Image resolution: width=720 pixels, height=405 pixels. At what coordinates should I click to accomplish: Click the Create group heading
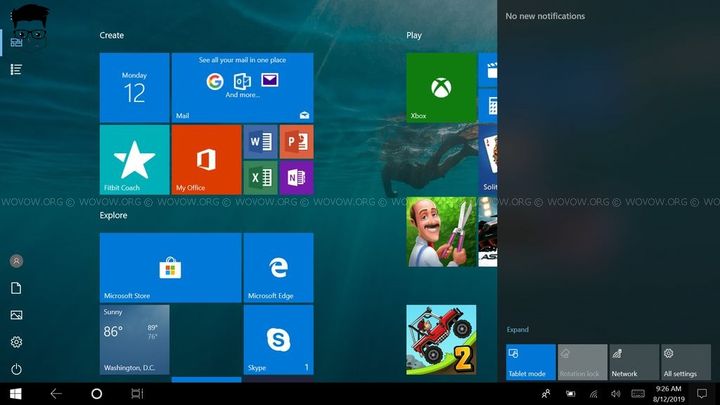pos(112,35)
